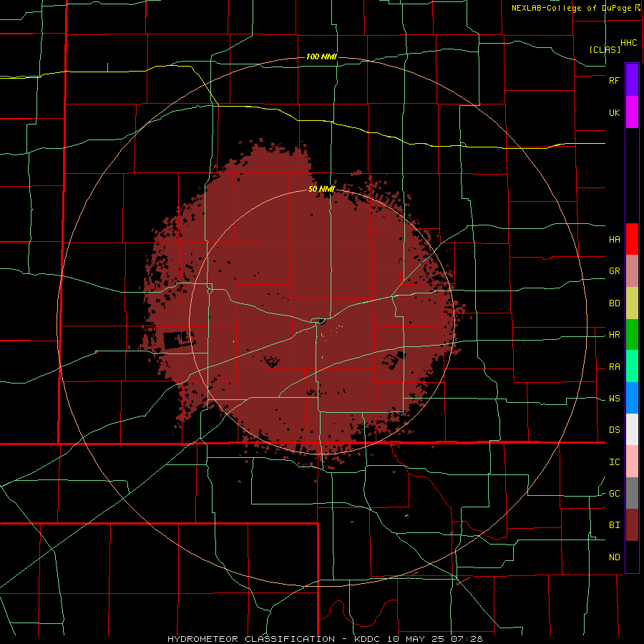This screenshot has width=644, height=644.
Task: Select the "BD" legend label
Action: (x=614, y=303)
